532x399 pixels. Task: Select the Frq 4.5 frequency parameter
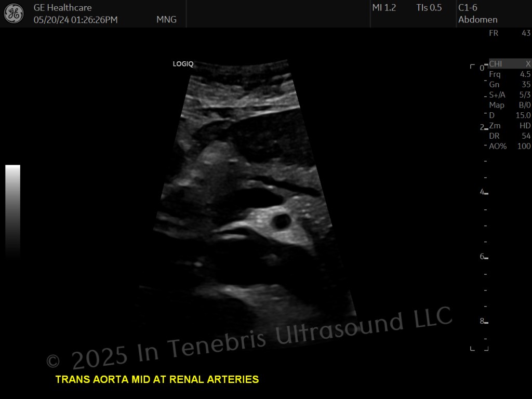510,74
